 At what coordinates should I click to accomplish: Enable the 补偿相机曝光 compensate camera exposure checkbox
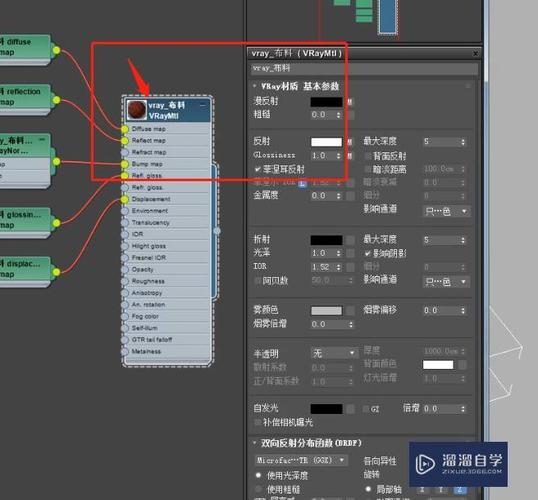[x=258, y=422]
